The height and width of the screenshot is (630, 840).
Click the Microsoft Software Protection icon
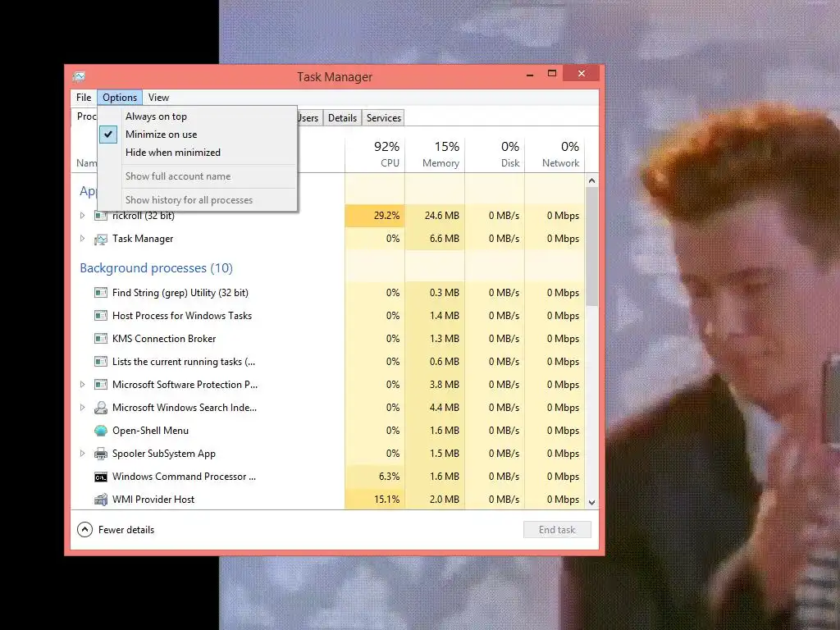coord(101,385)
